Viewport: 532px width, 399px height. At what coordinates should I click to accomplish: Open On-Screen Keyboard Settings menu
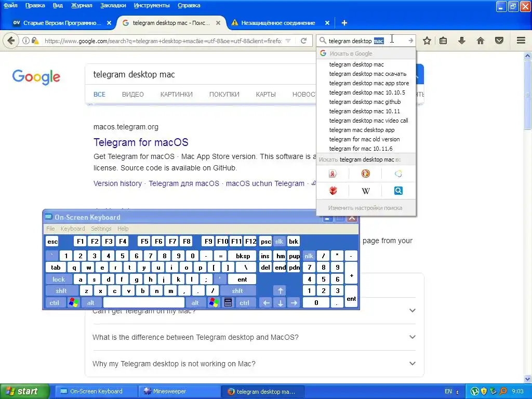pyautogui.click(x=101, y=229)
